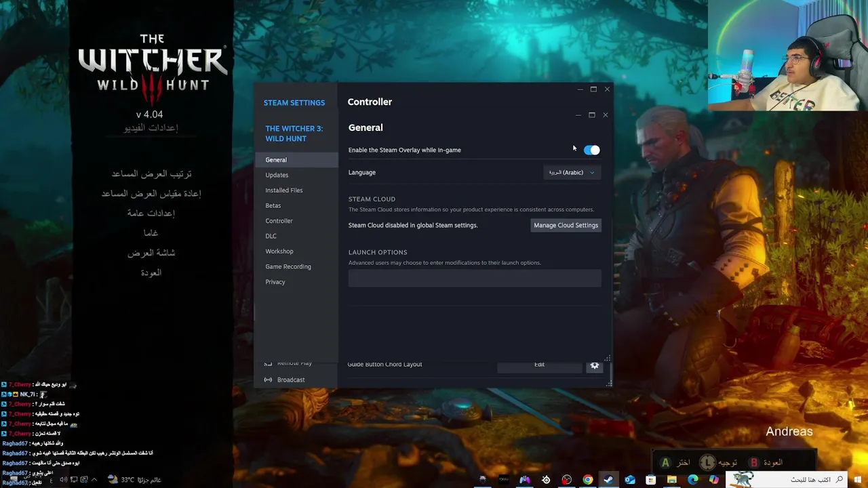Expand hidden system tray icons chevron
The height and width of the screenshot is (488, 868).
(x=94, y=480)
